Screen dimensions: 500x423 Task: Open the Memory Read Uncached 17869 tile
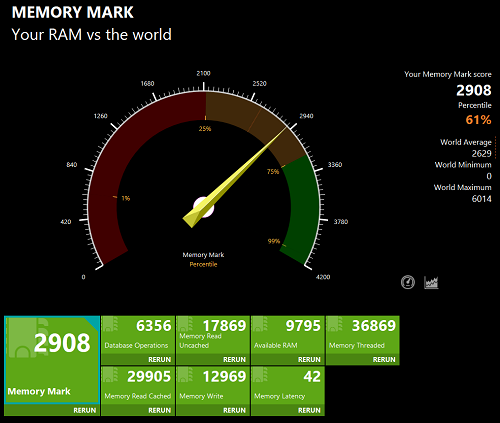click(213, 335)
